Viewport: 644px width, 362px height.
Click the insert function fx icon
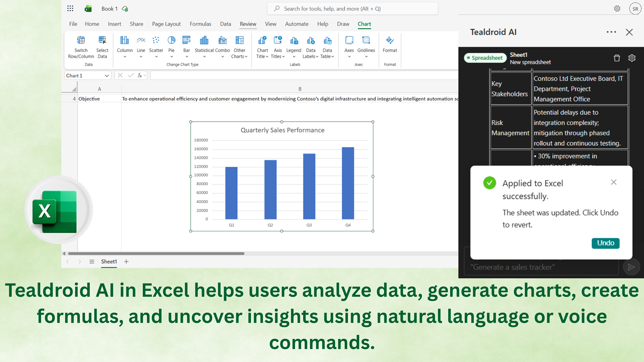pyautogui.click(x=140, y=75)
